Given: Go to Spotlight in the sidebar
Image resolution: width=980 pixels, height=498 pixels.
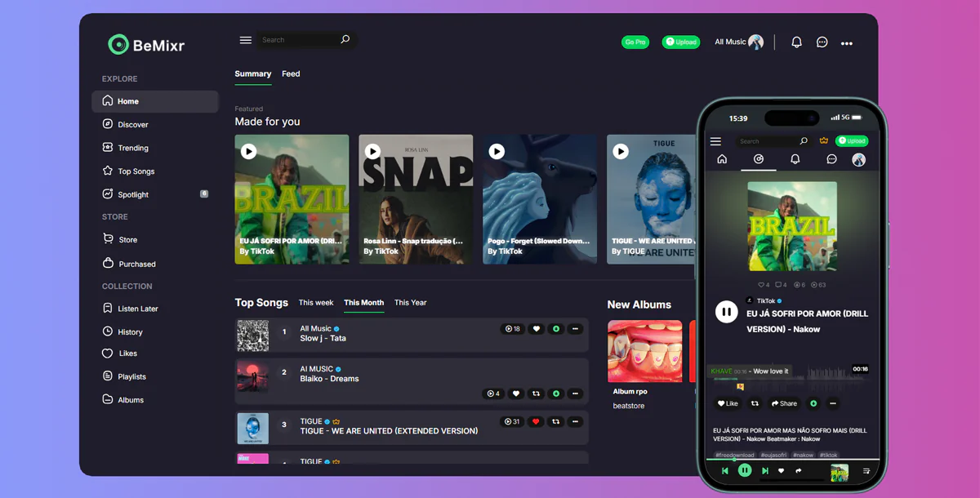Looking at the screenshot, I should point(132,194).
